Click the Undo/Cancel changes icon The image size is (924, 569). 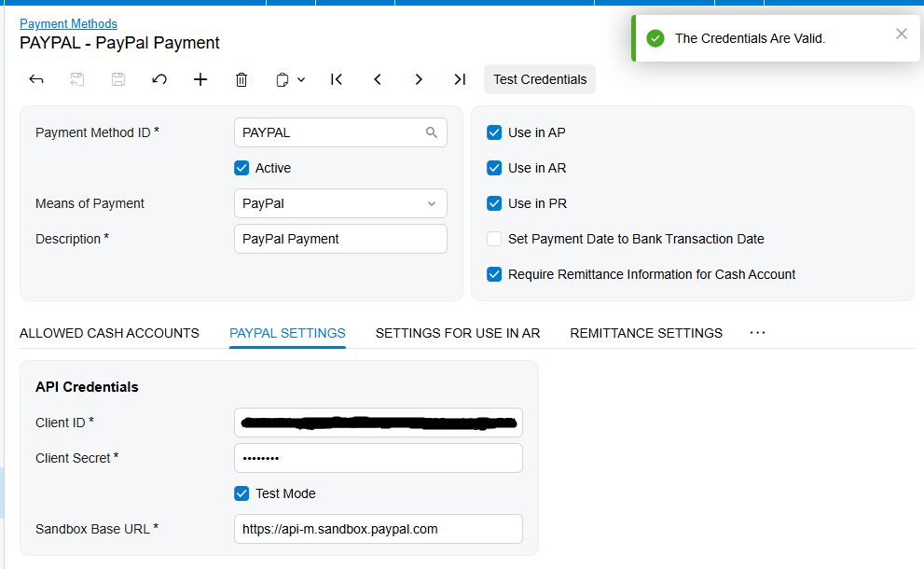pos(159,79)
